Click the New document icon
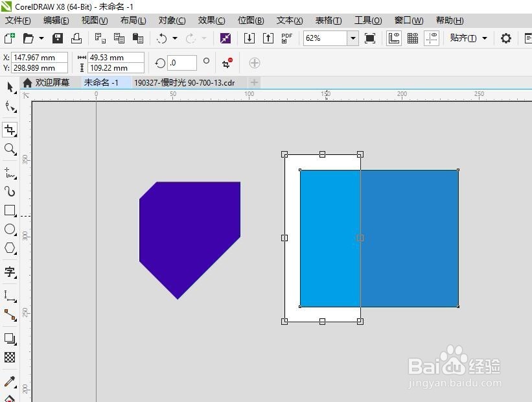The height and width of the screenshot is (402, 532). pos(10,38)
